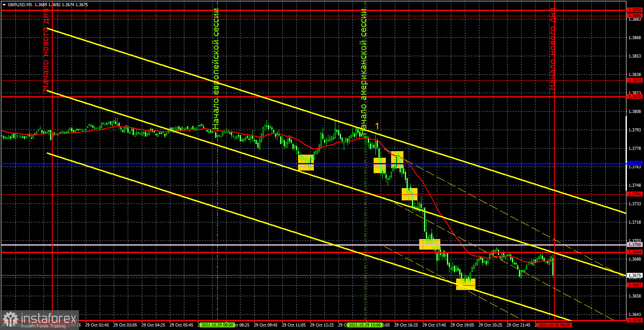Click the 1.3718 price axis value
The width and height of the screenshot is (644, 330).
pyautogui.click(x=634, y=222)
